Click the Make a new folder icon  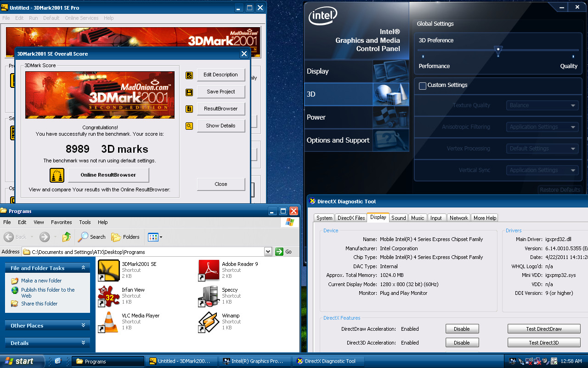point(15,281)
